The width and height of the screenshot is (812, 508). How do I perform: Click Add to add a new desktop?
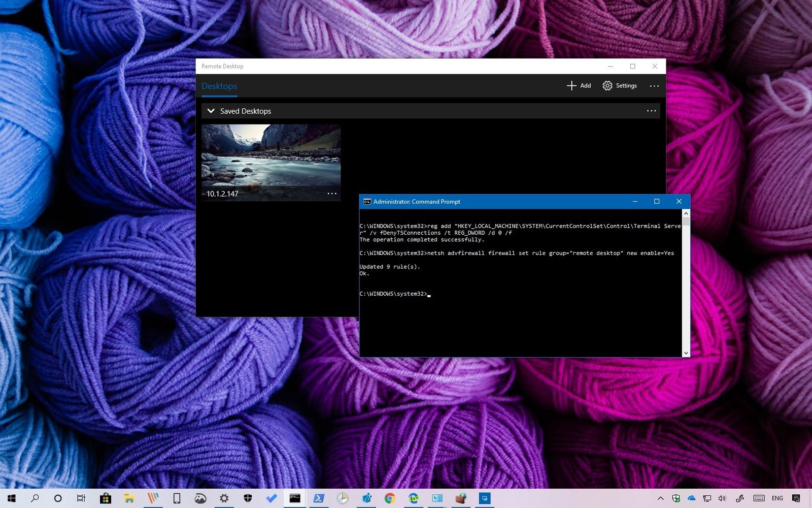[x=579, y=86]
